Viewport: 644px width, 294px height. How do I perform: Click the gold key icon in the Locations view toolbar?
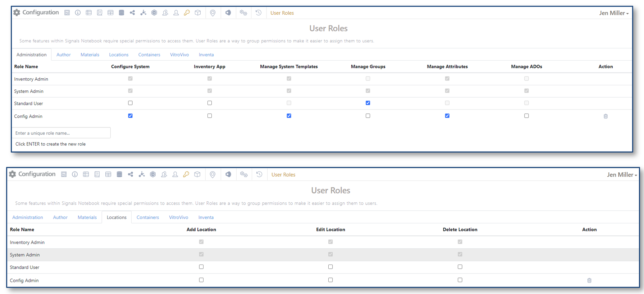186,174
